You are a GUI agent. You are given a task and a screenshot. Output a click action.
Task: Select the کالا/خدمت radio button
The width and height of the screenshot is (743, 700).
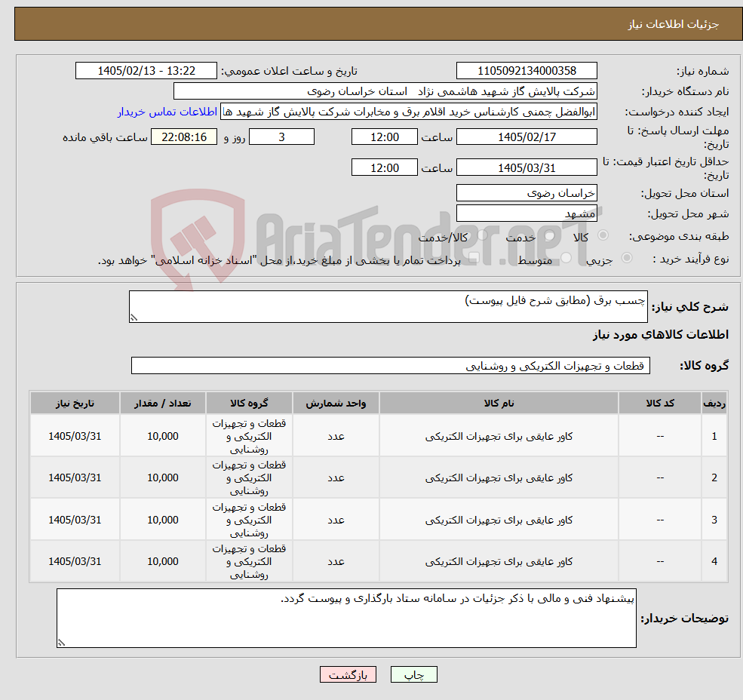click(482, 235)
